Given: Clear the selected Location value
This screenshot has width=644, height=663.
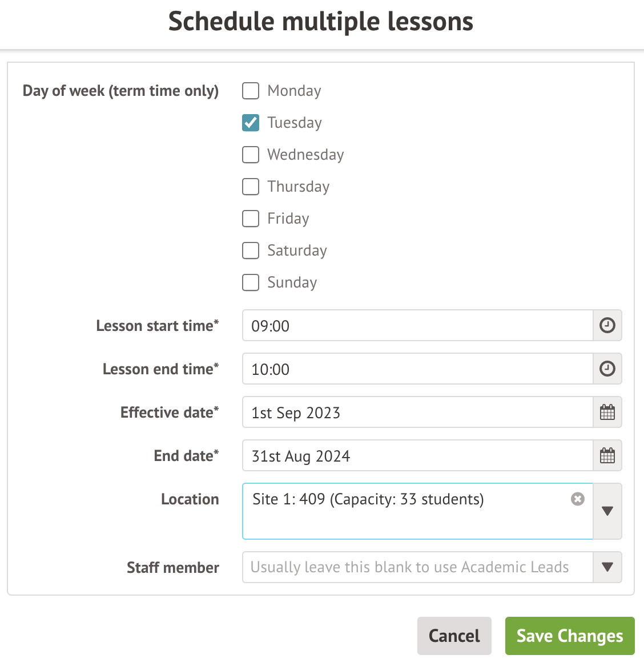Looking at the screenshot, I should [578, 499].
